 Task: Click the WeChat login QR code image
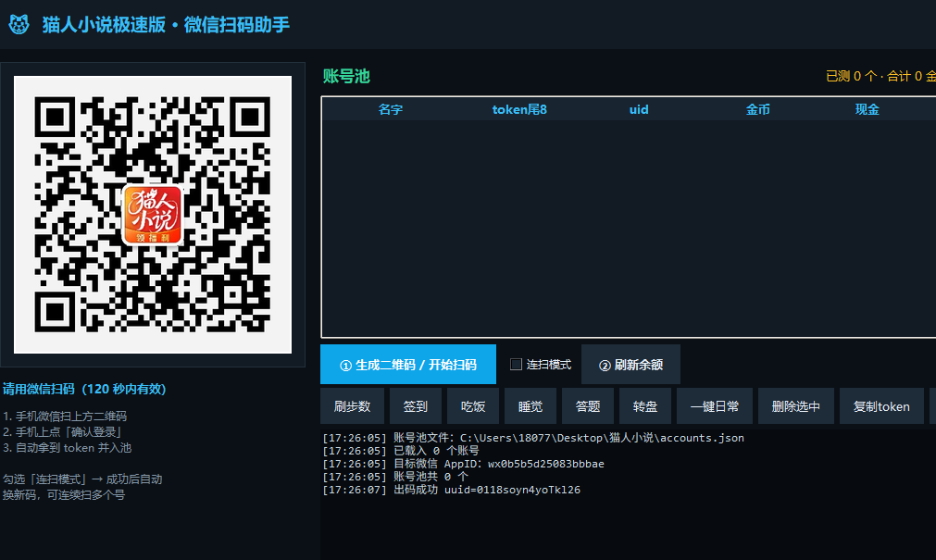coord(153,215)
